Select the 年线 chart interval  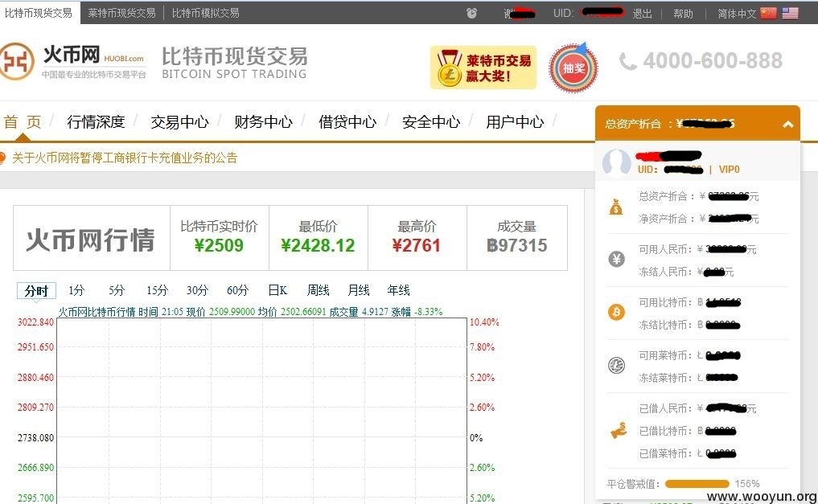(x=398, y=290)
